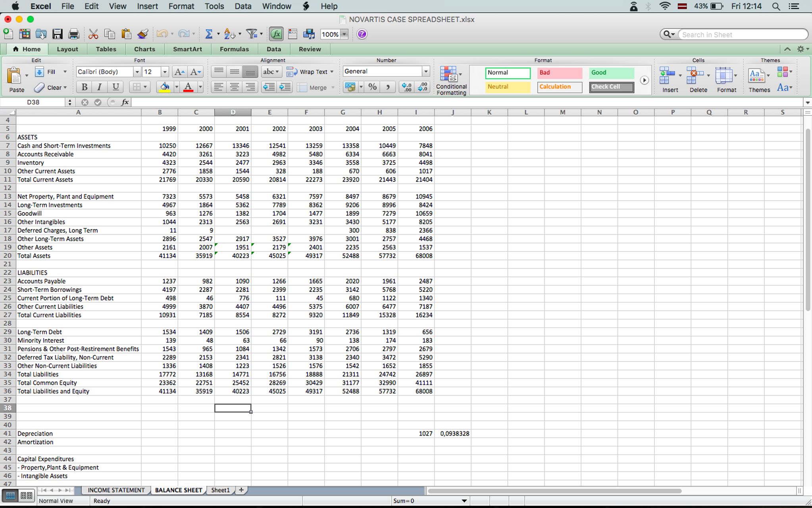Toggle Bold formatting
The width and height of the screenshot is (812, 508).
[x=84, y=87]
